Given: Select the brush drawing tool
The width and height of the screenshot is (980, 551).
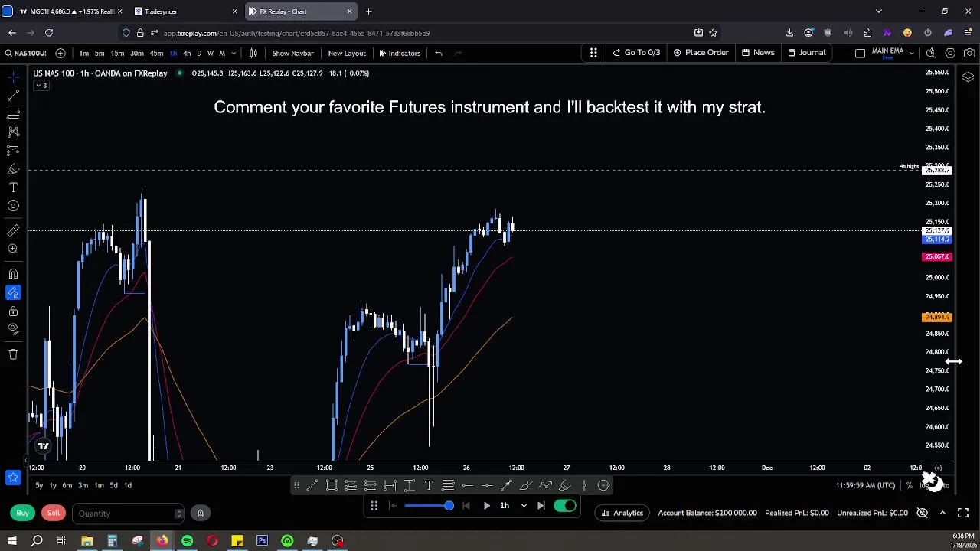Looking at the screenshot, I should coord(13,169).
